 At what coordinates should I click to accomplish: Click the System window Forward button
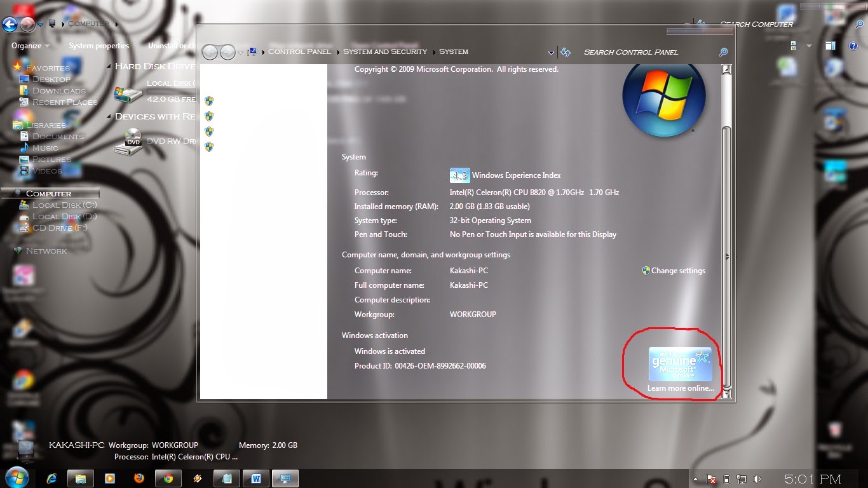(227, 52)
